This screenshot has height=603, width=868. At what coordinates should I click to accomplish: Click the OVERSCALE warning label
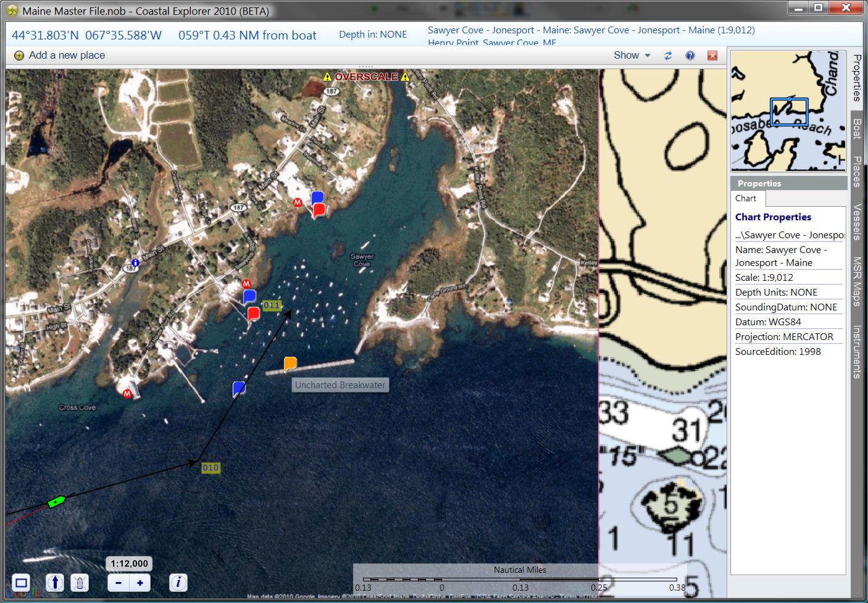click(x=367, y=77)
